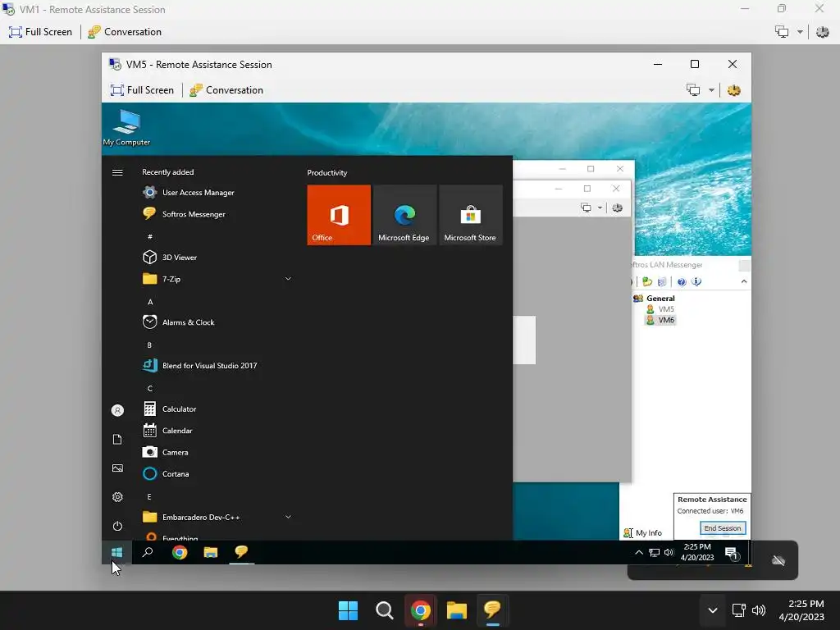
Task: Click Full Screen in VM5 session toolbar
Action: pos(142,90)
